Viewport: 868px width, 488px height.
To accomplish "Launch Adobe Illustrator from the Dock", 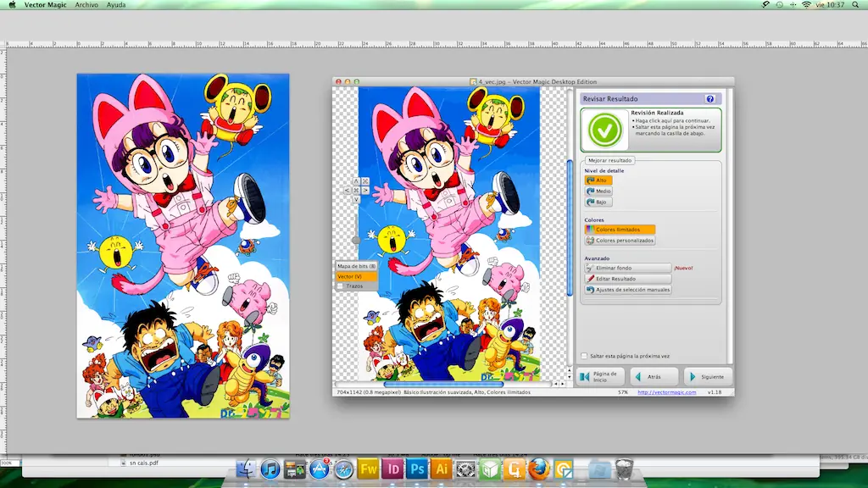I will [x=441, y=469].
